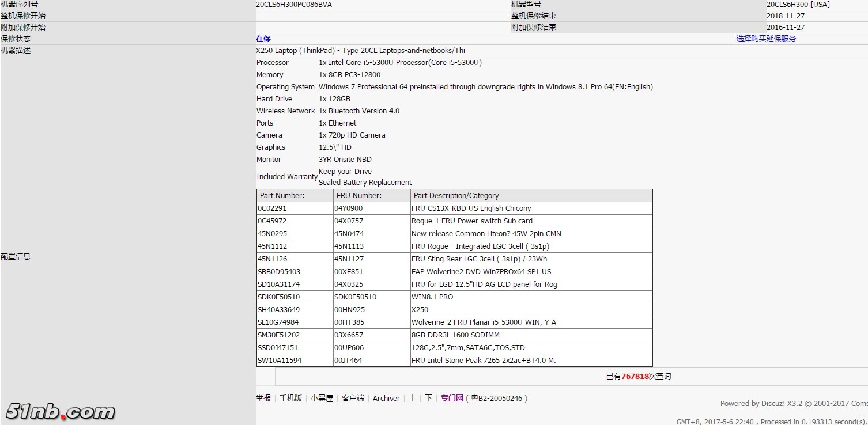The height and width of the screenshot is (425, 868).
Task: Click the Bluetooth Version 4.0 text
Action: pos(359,111)
